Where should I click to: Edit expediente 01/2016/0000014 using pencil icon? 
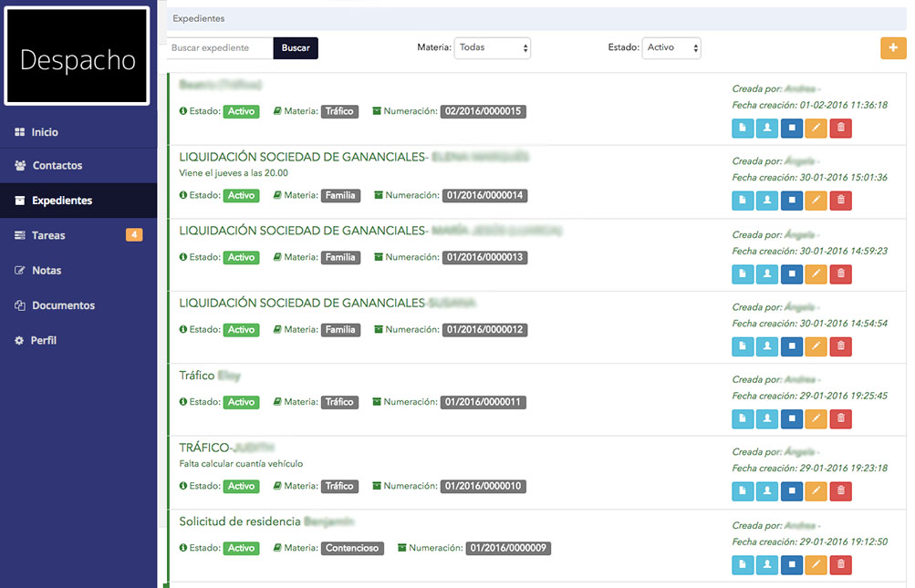[816, 201]
